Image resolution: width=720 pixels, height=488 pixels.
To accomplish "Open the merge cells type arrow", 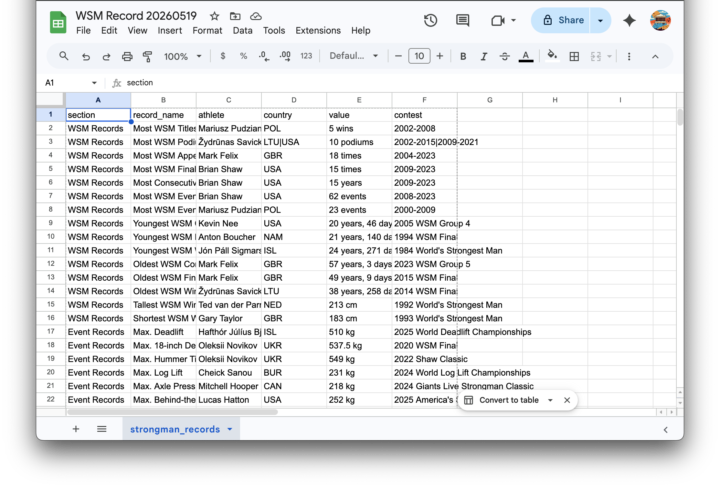I will [x=609, y=56].
